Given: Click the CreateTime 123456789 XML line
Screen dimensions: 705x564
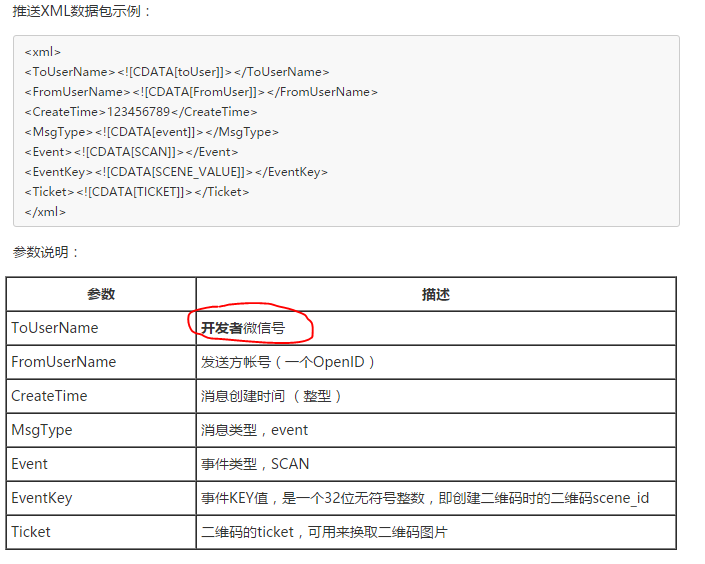Looking at the screenshot, I should [141, 112].
